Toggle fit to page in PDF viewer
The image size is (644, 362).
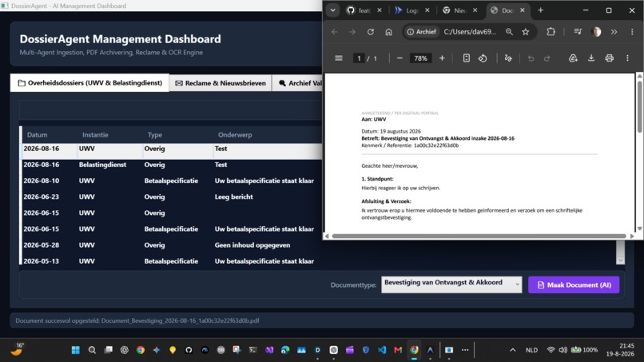(466, 58)
